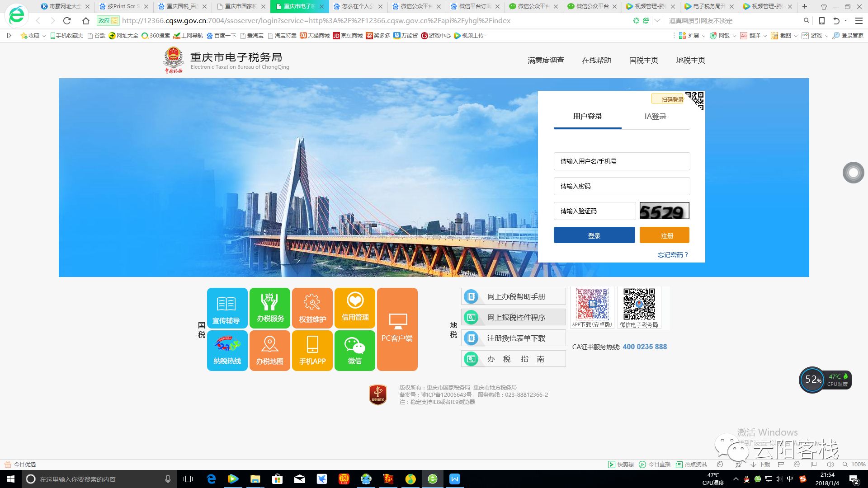Switch to the IA登录 tab
Screen dimensions: 868x488
click(x=655, y=116)
